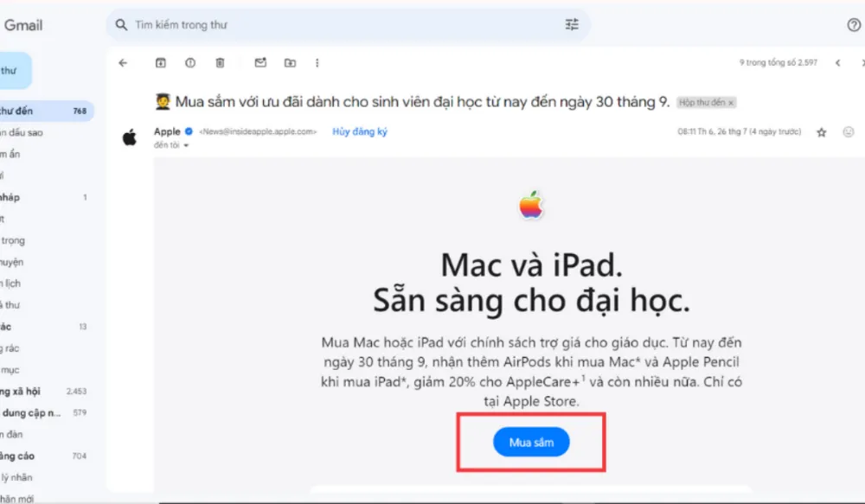Click the Apple sender name

[167, 131]
